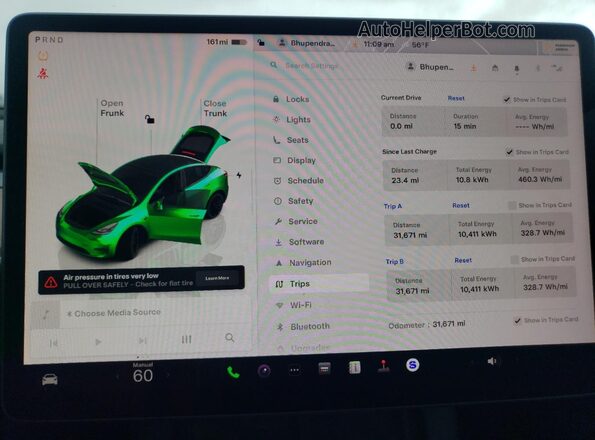Open the Seats settings menu
The image size is (595, 440).
291,140
